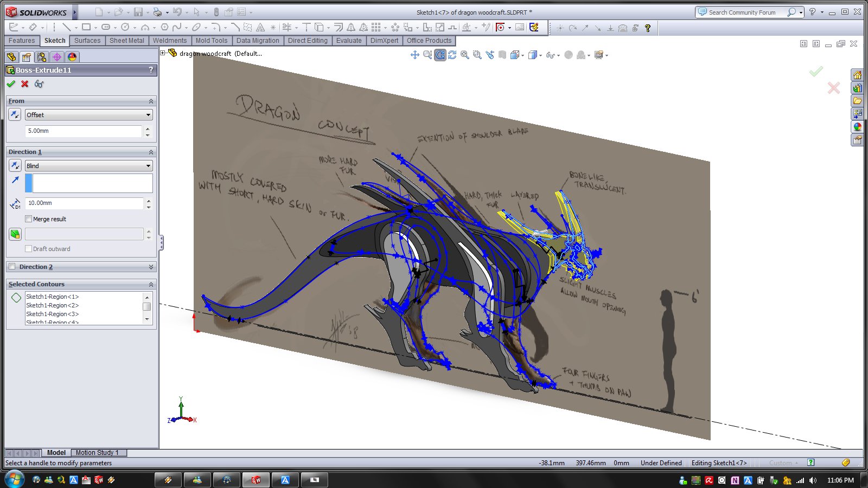Click the 10.00mm depth input field

point(84,203)
